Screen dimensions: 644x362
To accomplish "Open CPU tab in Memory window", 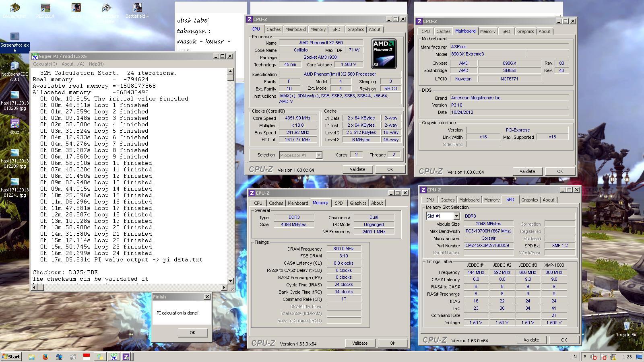I will tap(258, 203).
